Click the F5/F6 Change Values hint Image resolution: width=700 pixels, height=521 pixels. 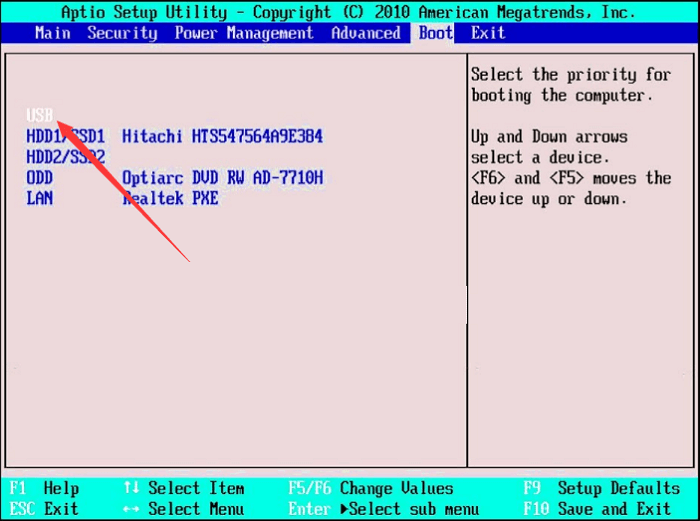click(371, 488)
